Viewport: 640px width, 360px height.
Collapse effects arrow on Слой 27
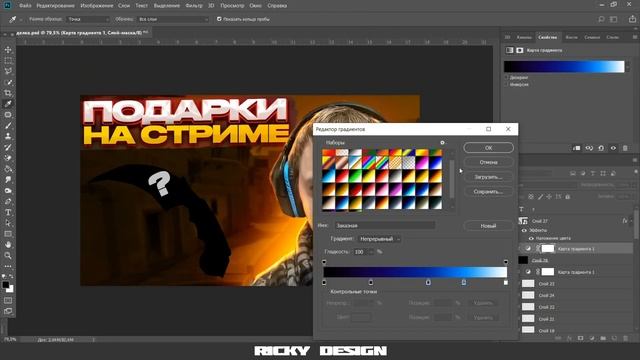pyautogui.click(x=631, y=221)
